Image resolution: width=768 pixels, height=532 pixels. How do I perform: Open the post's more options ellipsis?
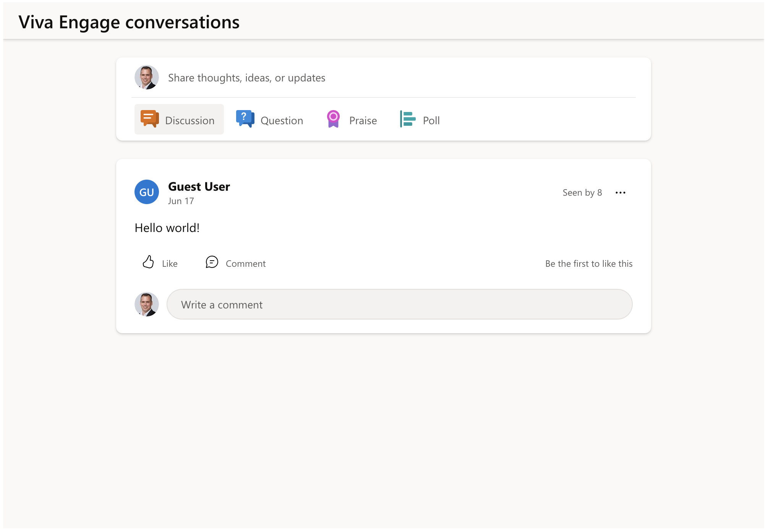coord(621,193)
